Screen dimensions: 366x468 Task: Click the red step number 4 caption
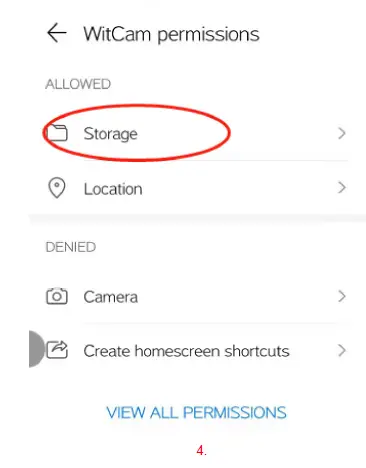201,451
